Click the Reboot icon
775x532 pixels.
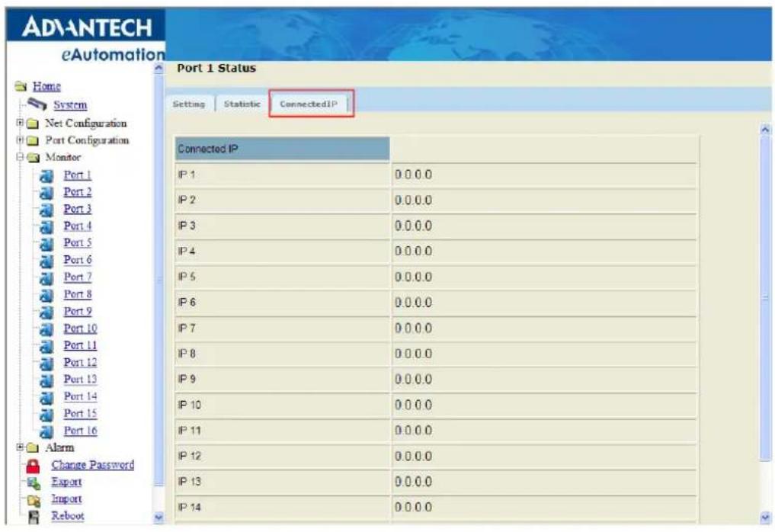[34, 518]
